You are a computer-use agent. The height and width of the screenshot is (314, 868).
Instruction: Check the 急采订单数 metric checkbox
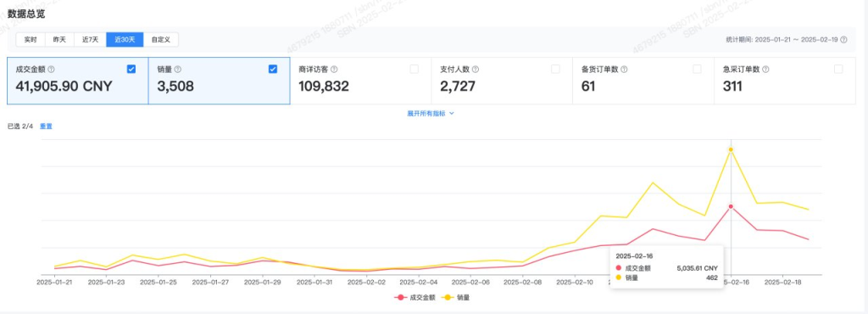pos(838,70)
